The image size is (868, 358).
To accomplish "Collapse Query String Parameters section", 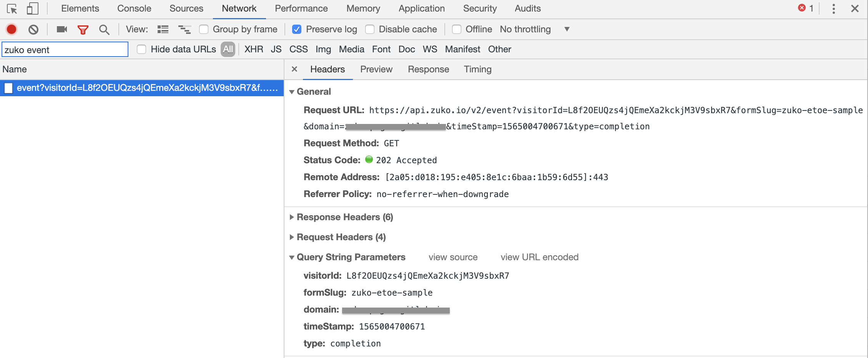I will 292,257.
